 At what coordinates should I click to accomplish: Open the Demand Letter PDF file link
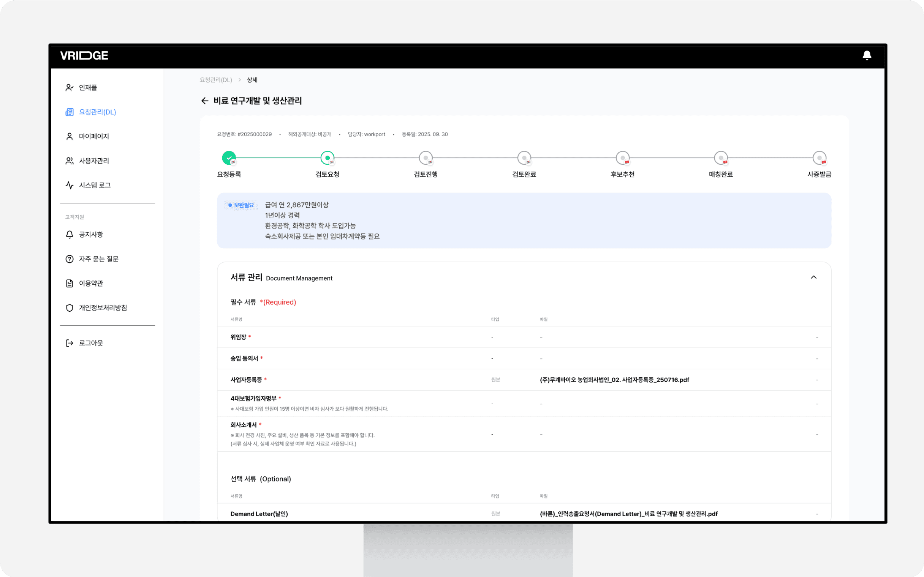point(628,514)
